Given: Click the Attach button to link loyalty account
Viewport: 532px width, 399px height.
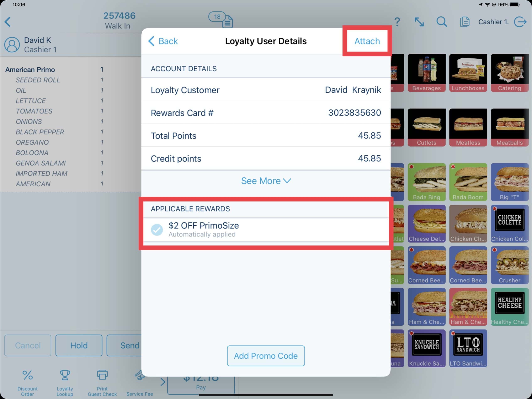Looking at the screenshot, I should tap(367, 41).
